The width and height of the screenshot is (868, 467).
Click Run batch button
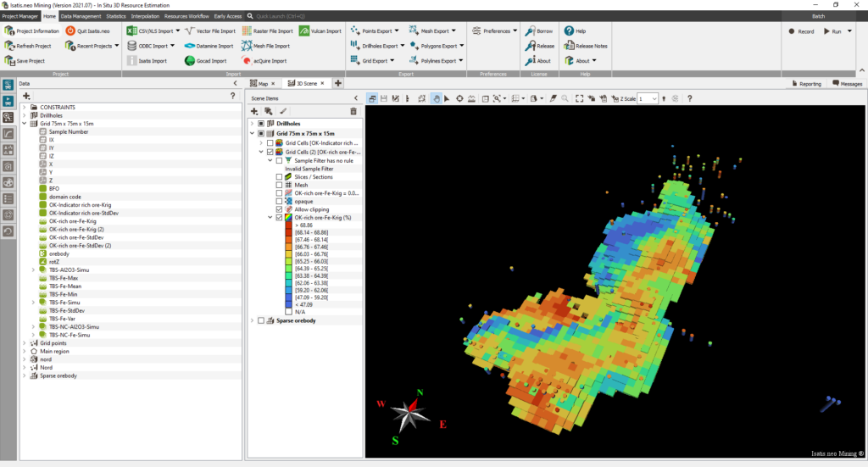coord(832,31)
